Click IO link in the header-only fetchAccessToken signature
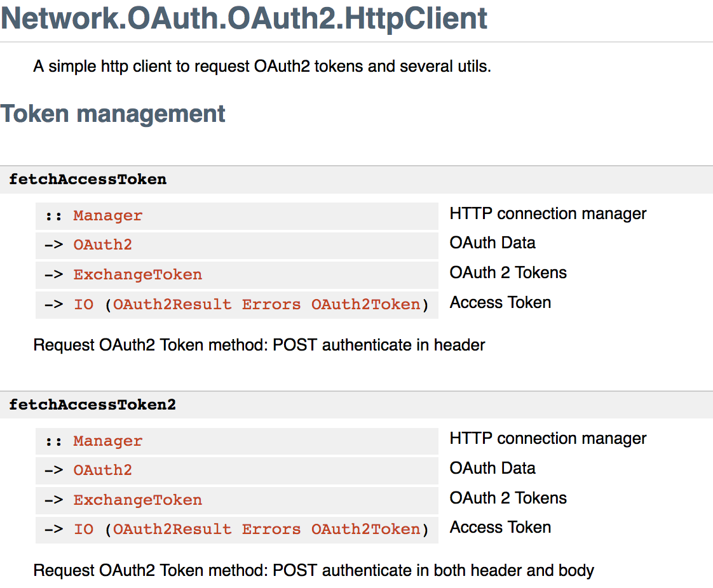Image resolution: width=713 pixels, height=588 pixels. [x=84, y=304]
